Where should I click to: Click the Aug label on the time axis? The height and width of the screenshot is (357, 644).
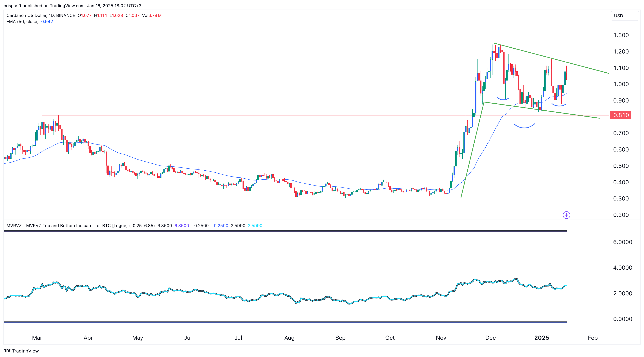click(289, 338)
